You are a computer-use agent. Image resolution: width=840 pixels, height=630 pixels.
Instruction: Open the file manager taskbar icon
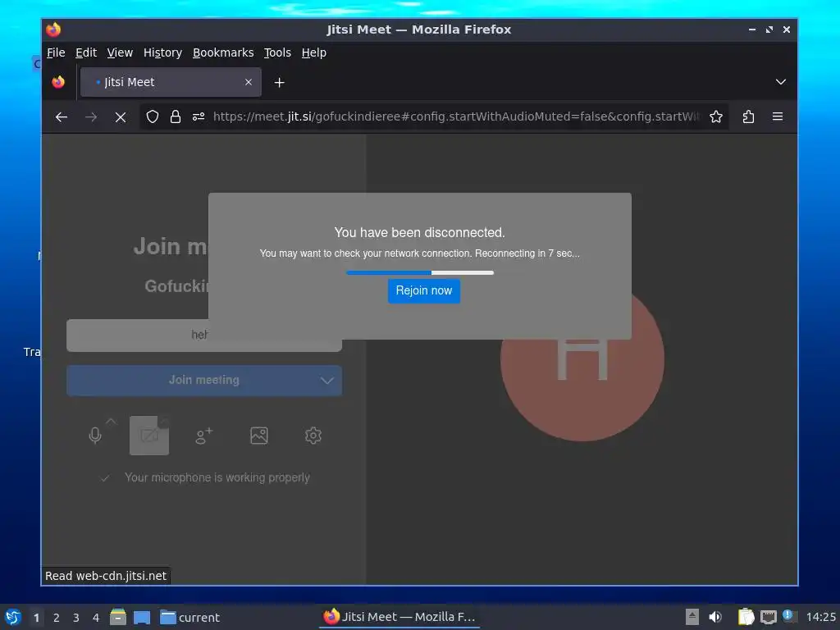coord(118,617)
